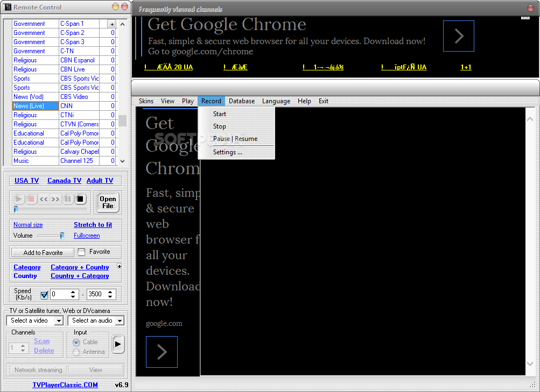Click the black square Stop button
Screen dimensions: 540x392
coord(80,199)
